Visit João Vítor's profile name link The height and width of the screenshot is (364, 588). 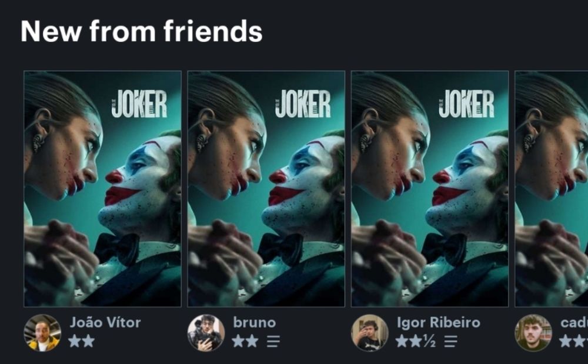[105, 322]
